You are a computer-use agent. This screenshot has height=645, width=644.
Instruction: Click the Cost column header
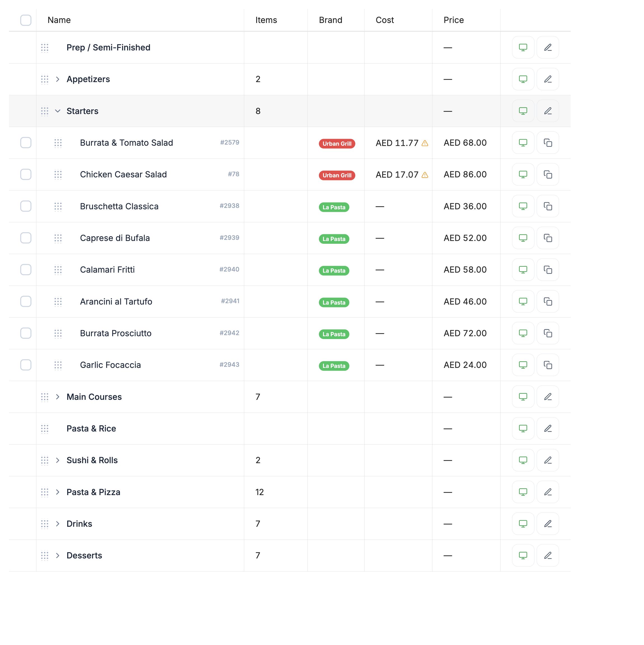[385, 20]
